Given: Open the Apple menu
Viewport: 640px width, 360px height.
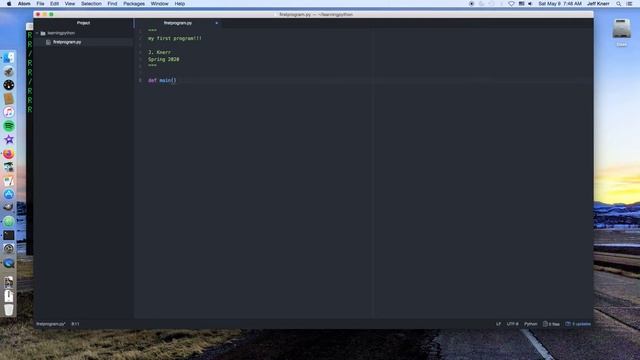Looking at the screenshot, I should tap(9, 4).
